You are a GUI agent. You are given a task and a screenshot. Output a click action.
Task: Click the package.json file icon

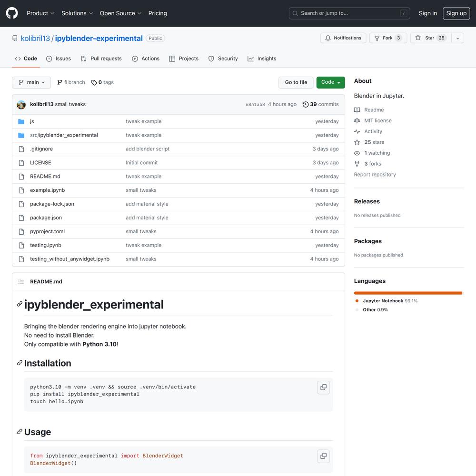(x=21, y=218)
